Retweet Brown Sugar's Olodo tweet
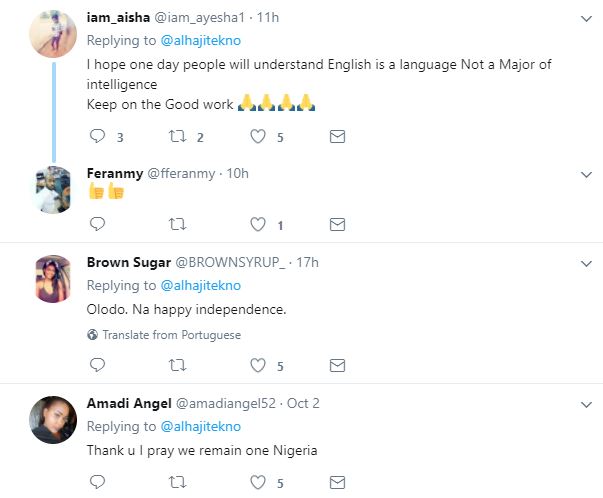 (x=176, y=365)
